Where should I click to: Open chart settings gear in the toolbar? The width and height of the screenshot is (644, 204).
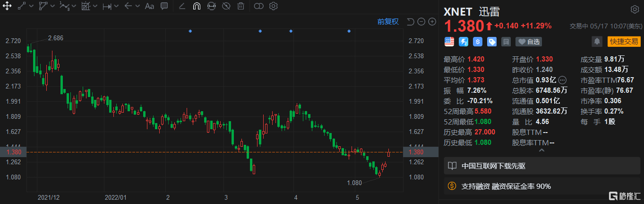click(x=273, y=6)
